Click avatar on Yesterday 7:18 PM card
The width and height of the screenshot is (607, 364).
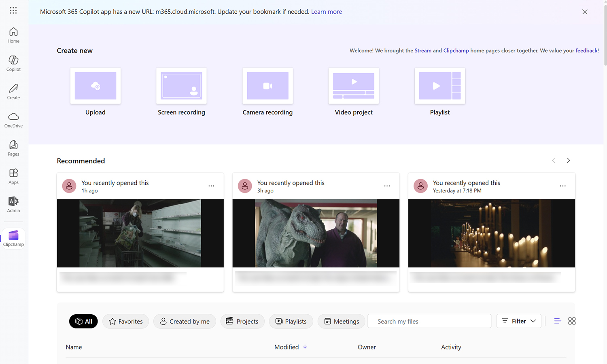(420, 186)
